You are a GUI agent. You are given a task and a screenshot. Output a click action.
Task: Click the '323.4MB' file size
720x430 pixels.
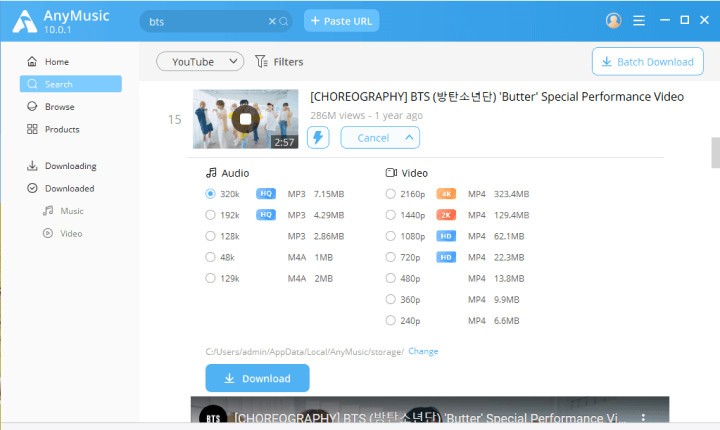(512, 194)
